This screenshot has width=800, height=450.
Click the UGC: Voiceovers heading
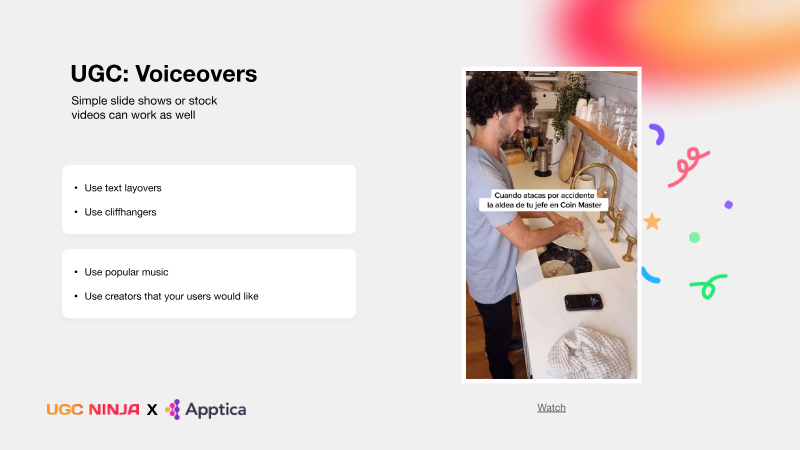[x=164, y=74]
